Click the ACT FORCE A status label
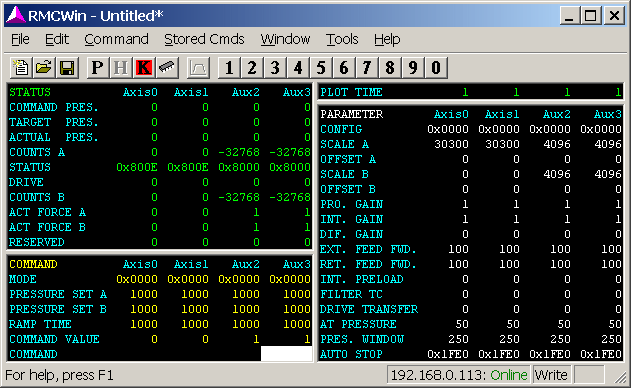The height and width of the screenshot is (388, 631). 47,212
